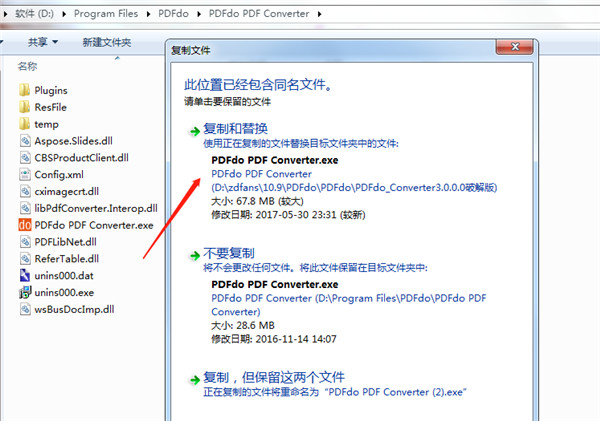
Task: Click the Config.xml file icon
Action: [25, 175]
